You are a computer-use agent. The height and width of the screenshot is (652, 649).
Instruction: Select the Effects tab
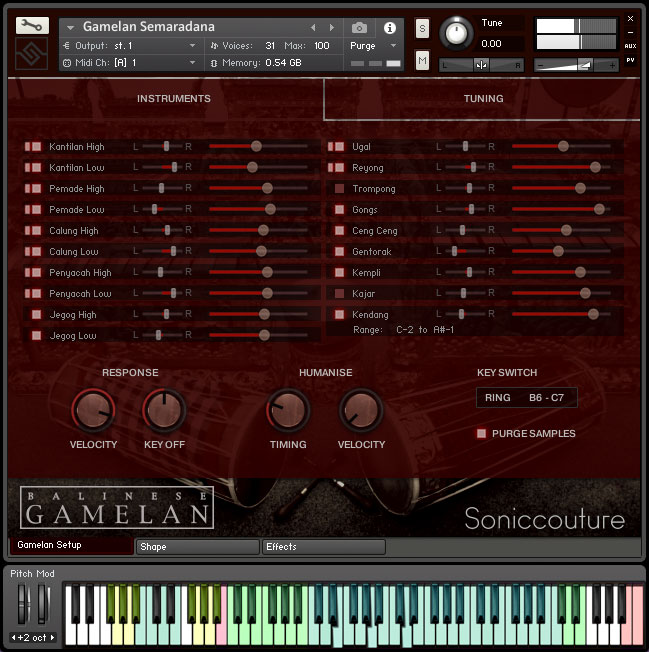323,547
